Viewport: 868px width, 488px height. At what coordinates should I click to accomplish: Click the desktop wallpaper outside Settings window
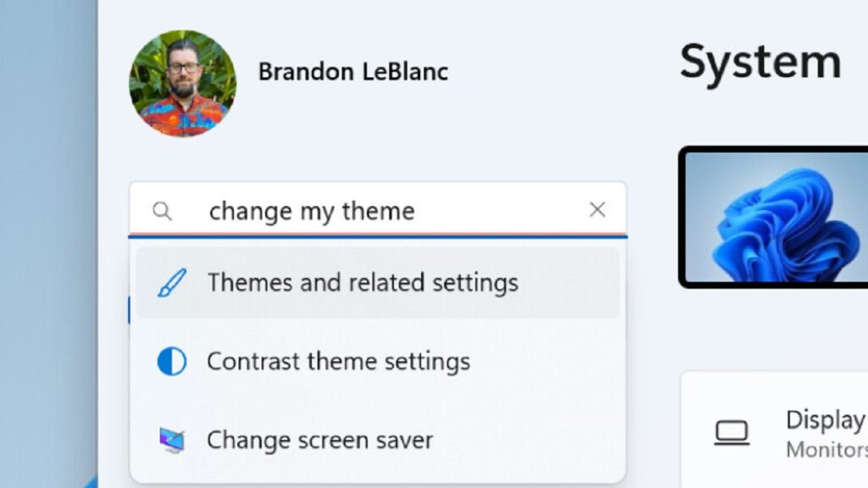point(48,243)
